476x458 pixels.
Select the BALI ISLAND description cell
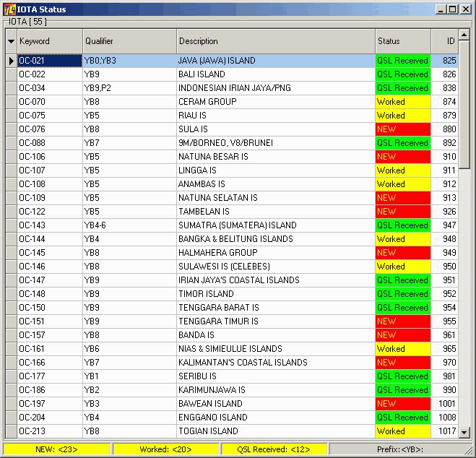tap(276, 74)
